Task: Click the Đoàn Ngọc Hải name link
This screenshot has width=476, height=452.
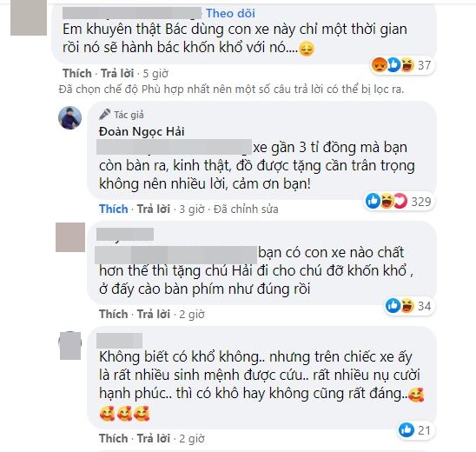Action: click(x=142, y=131)
